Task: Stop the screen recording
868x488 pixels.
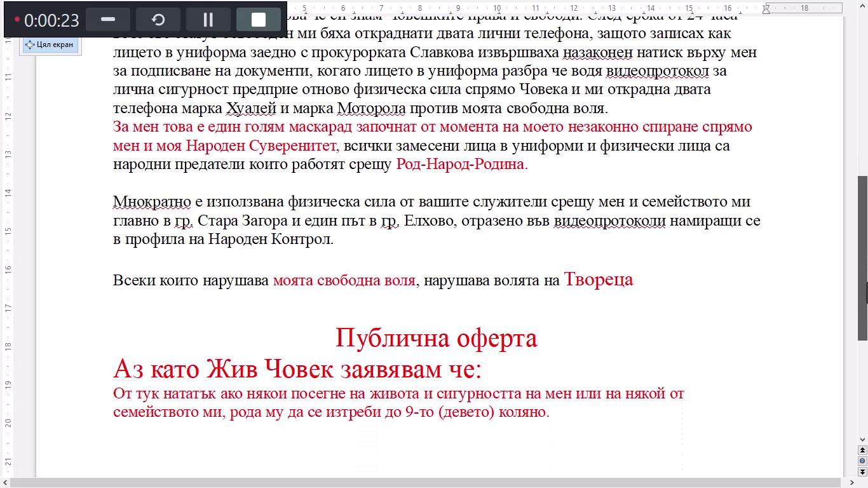Action: (x=258, y=20)
